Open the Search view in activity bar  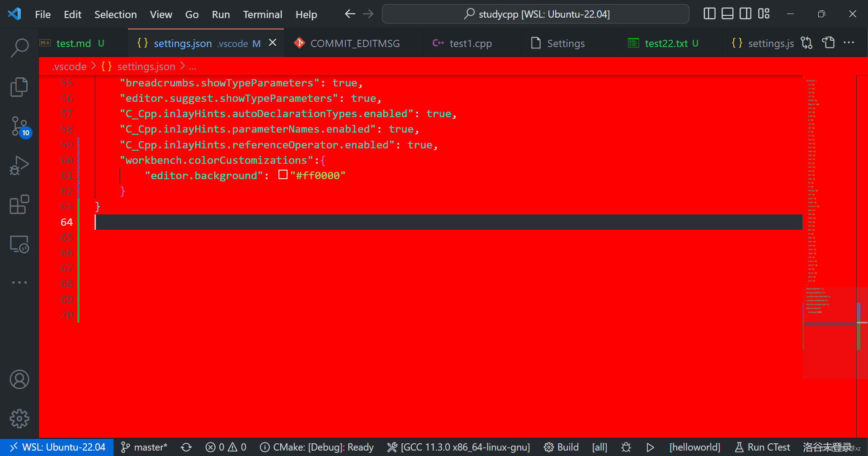point(19,48)
